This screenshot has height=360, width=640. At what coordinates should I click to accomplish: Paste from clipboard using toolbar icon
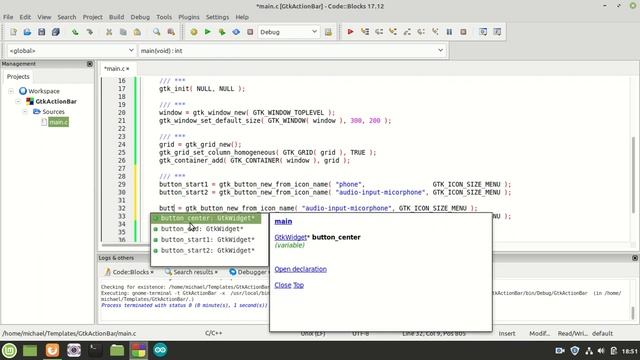(137, 32)
